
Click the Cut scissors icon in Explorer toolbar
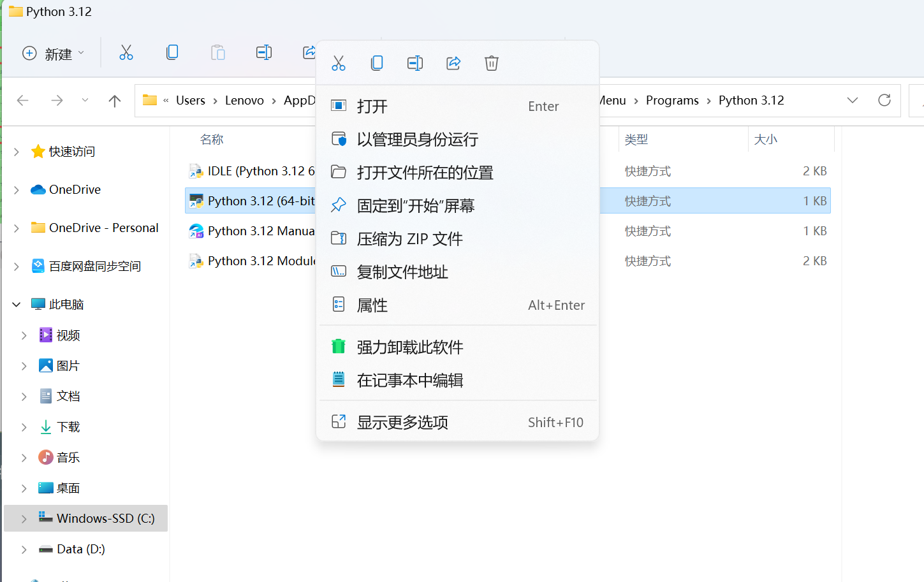click(x=126, y=52)
